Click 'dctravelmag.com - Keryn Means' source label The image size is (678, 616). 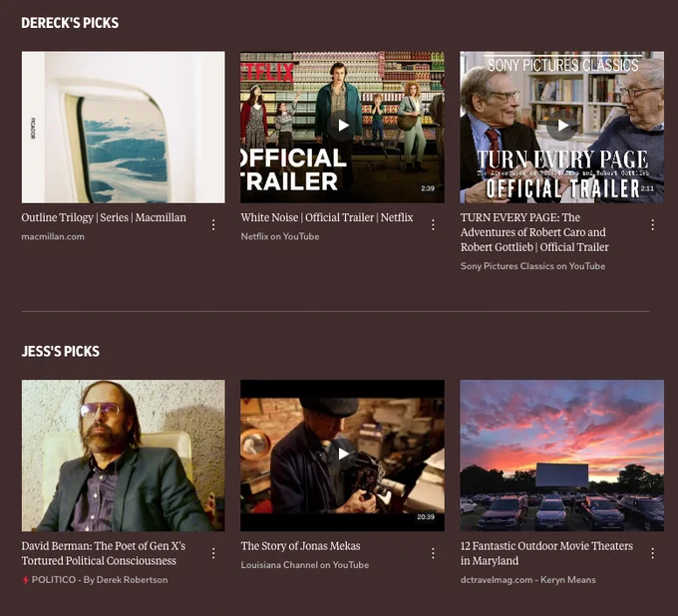click(x=528, y=580)
